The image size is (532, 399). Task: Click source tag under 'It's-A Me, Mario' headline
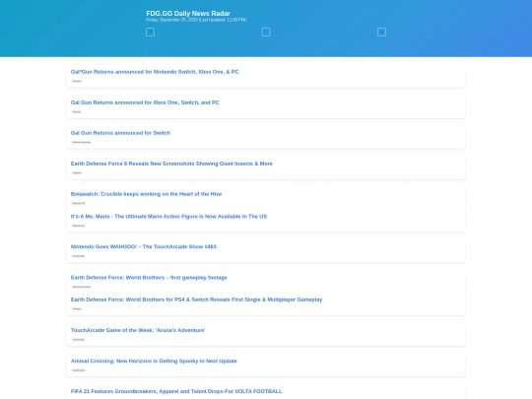click(x=79, y=226)
